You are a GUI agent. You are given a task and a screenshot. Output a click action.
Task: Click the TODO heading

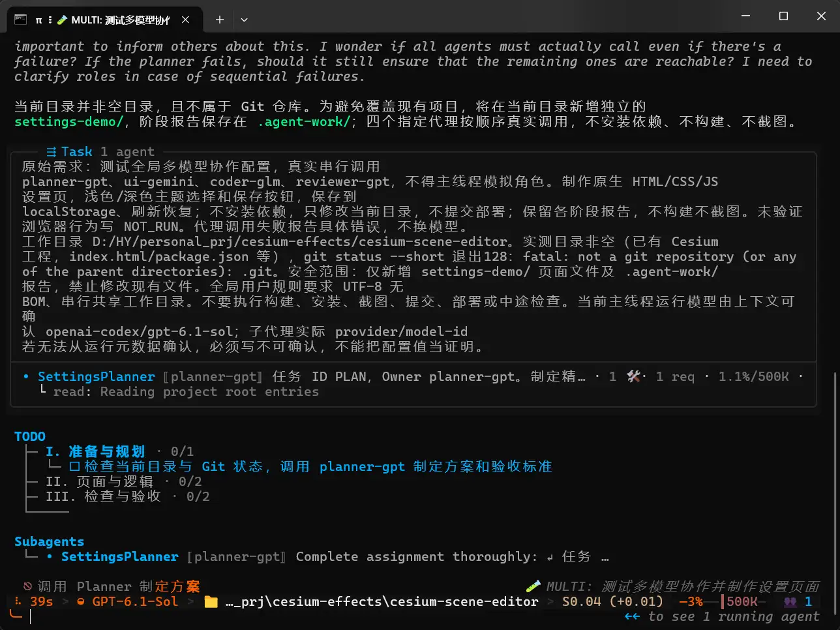30,436
